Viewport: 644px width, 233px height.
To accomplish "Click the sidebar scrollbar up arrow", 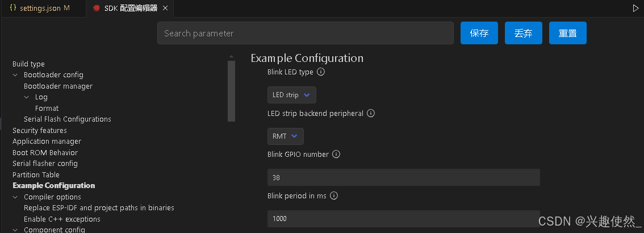I will tap(231, 56).
